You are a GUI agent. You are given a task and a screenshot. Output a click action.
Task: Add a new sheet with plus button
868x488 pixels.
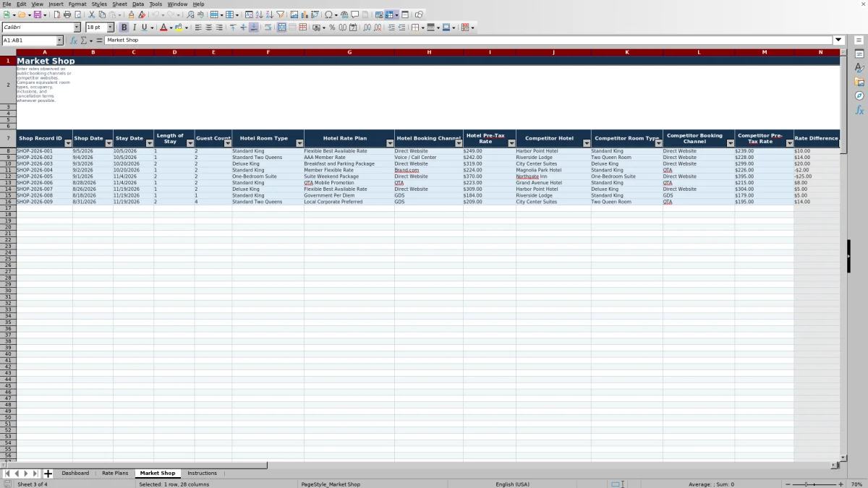point(48,474)
